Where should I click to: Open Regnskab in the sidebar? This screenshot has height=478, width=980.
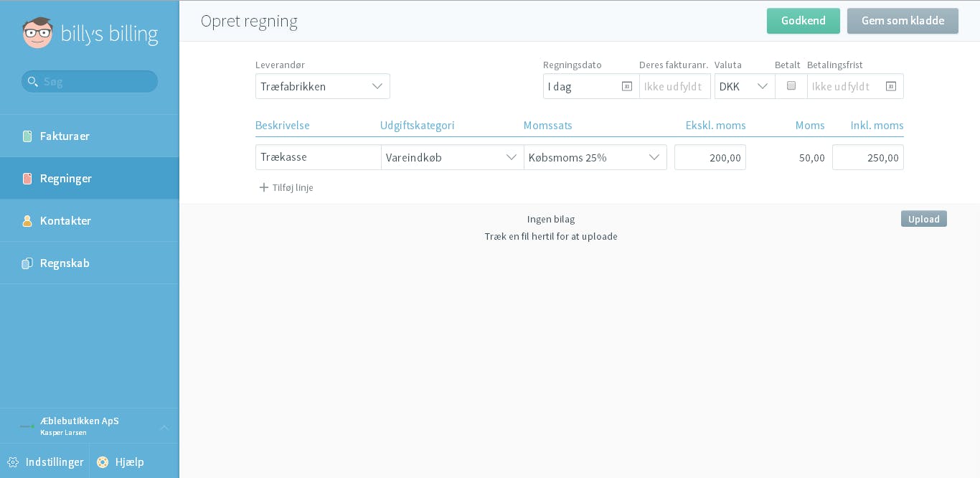click(x=89, y=263)
